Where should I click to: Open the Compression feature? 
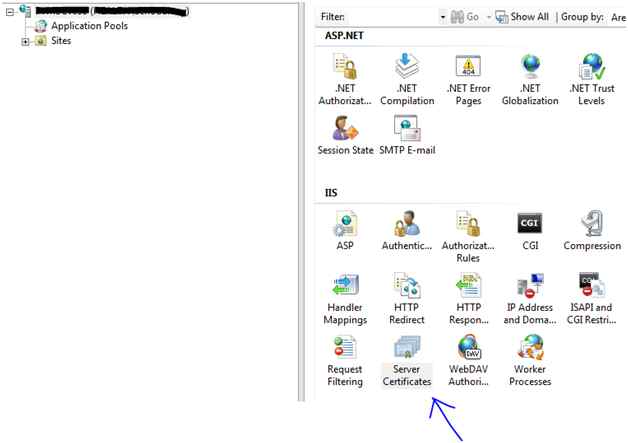592,230
